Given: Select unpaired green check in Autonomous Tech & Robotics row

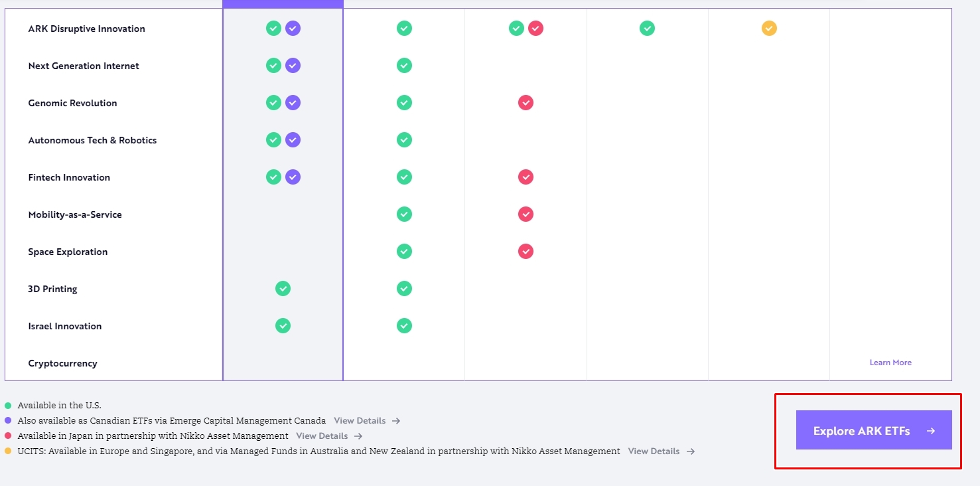Looking at the screenshot, I should [404, 140].
